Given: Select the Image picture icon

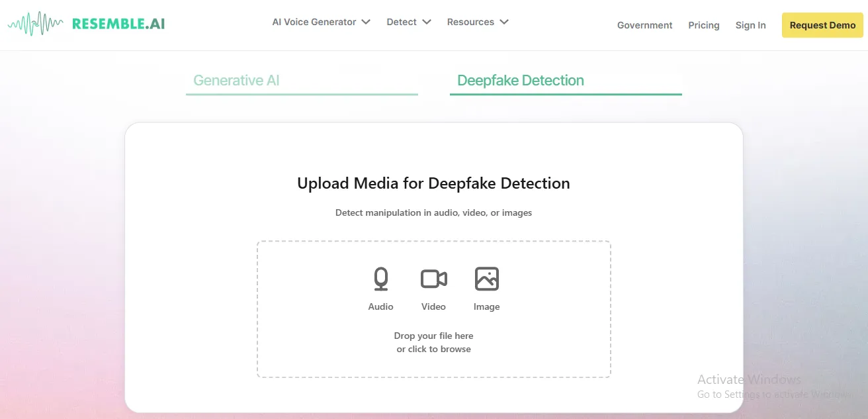Looking at the screenshot, I should (487, 279).
